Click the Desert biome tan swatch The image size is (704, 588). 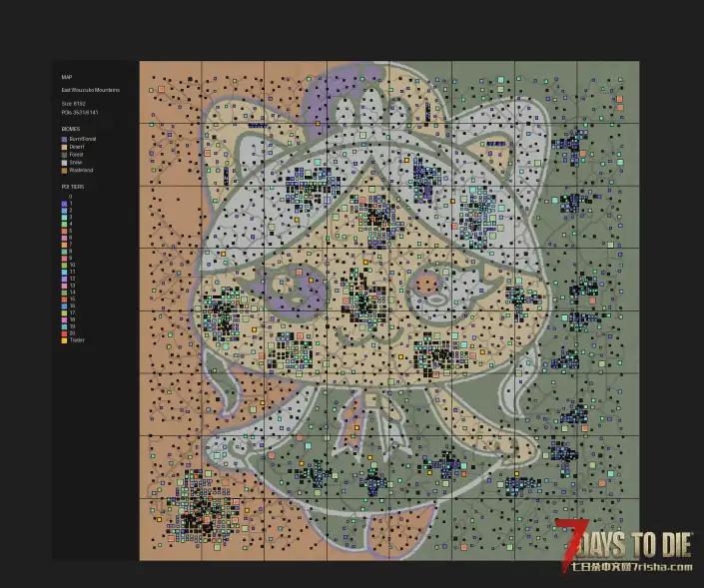point(64,147)
